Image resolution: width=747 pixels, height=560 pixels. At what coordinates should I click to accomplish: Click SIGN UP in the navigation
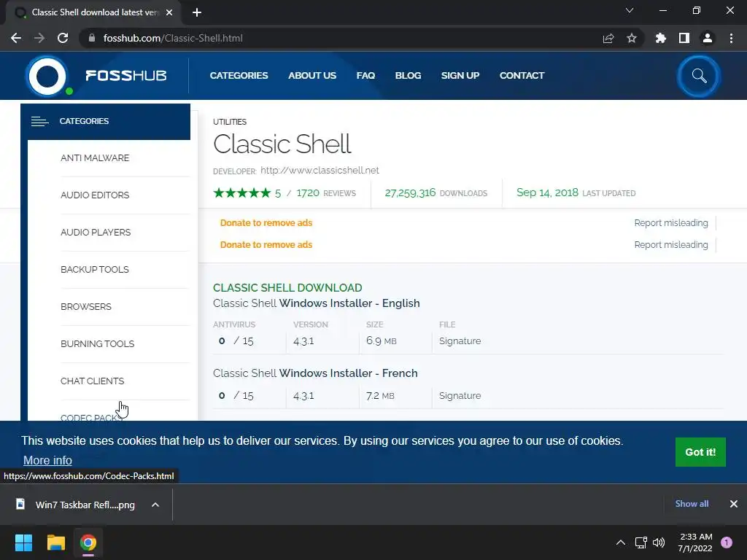(x=460, y=76)
